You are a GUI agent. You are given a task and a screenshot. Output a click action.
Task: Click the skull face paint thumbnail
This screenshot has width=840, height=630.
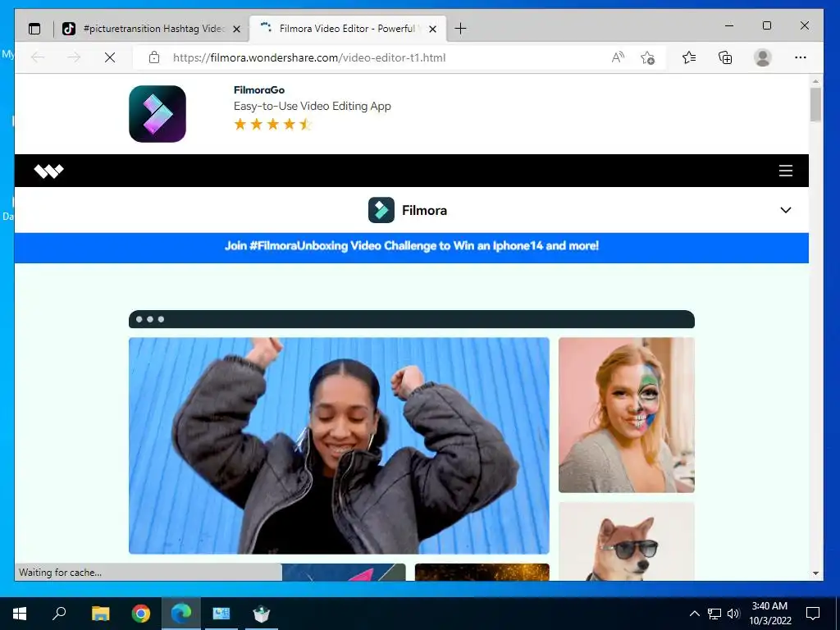click(626, 414)
